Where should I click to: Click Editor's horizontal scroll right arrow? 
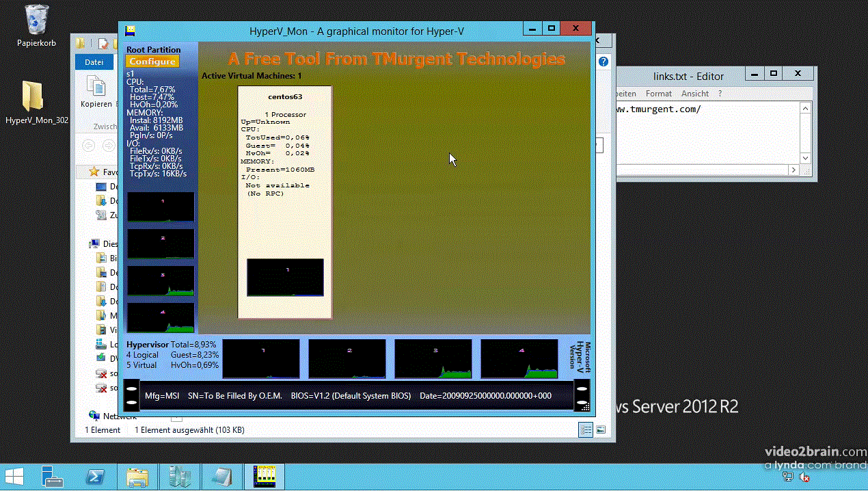click(794, 170)
